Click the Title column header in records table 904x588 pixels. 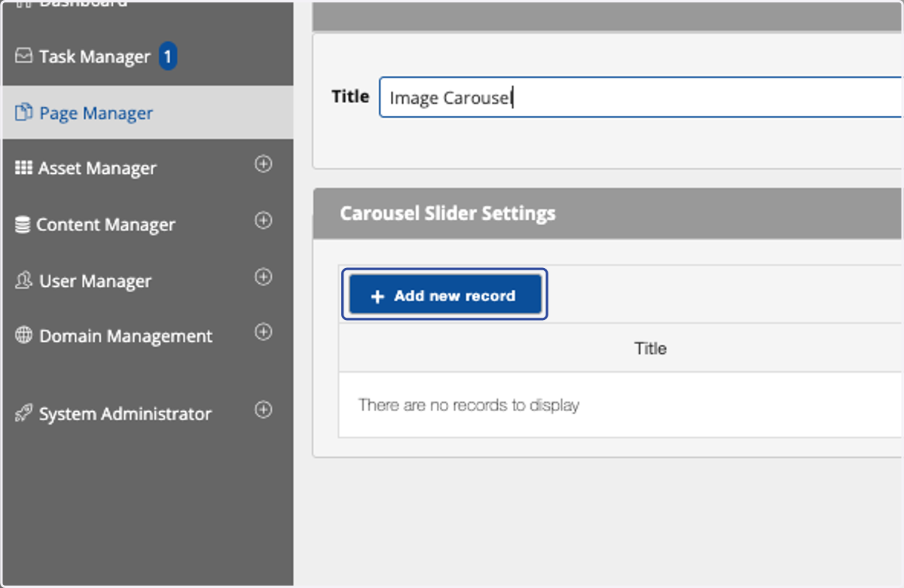[650, 349]
